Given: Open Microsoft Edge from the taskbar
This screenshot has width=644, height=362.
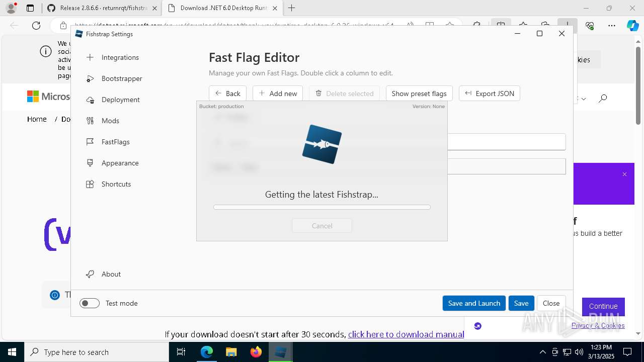Looking at the screenshot, I should coord(207,352).
